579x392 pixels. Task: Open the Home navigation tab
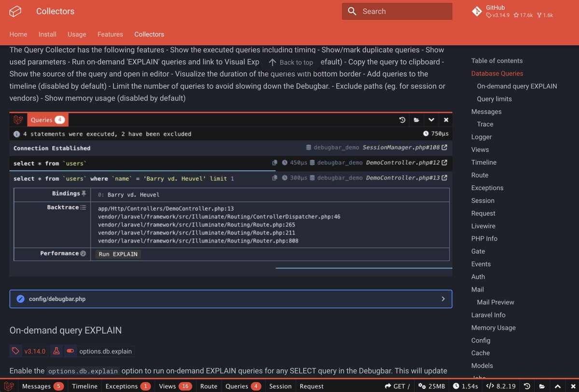(18, 34)
